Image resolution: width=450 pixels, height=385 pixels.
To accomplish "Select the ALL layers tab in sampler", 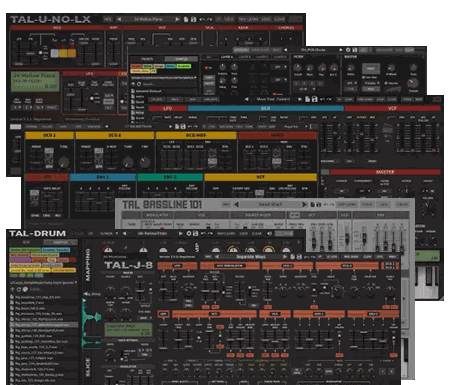I will point(209,57).
